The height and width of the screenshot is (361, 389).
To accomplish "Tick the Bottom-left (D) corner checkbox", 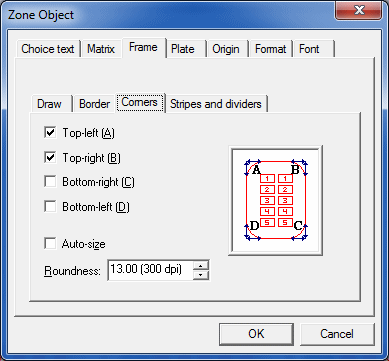I will tap(50, 207).
